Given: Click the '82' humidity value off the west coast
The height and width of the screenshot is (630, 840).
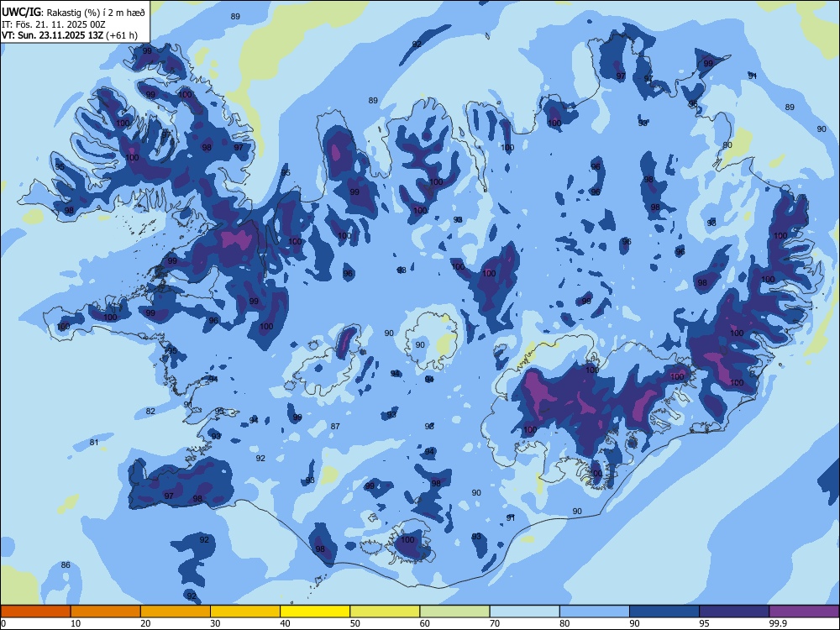Looking at the screenshot, I should [x=150, y=411].
